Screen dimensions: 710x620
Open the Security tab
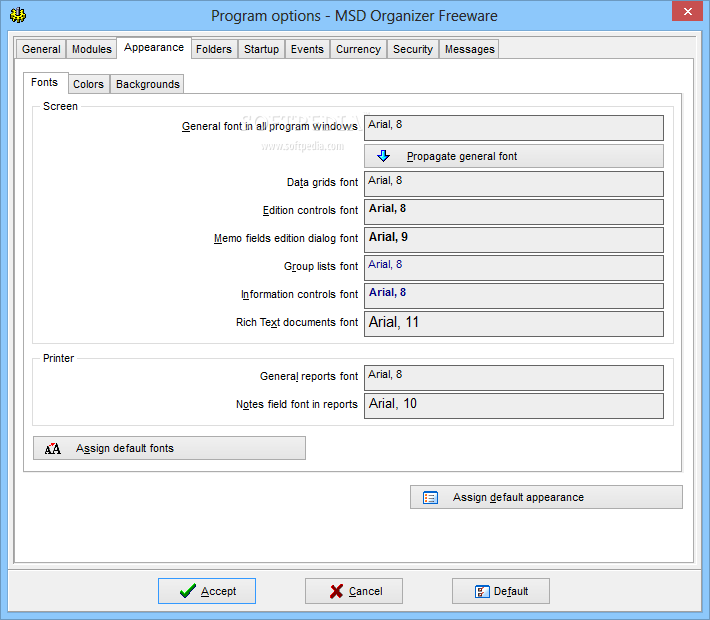point(413,49)
